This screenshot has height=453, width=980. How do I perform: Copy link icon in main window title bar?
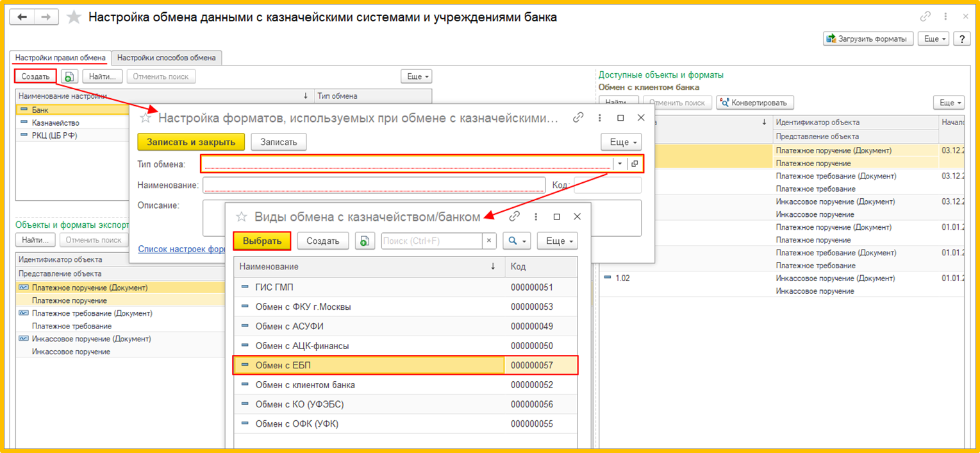[x=925, y=17]
